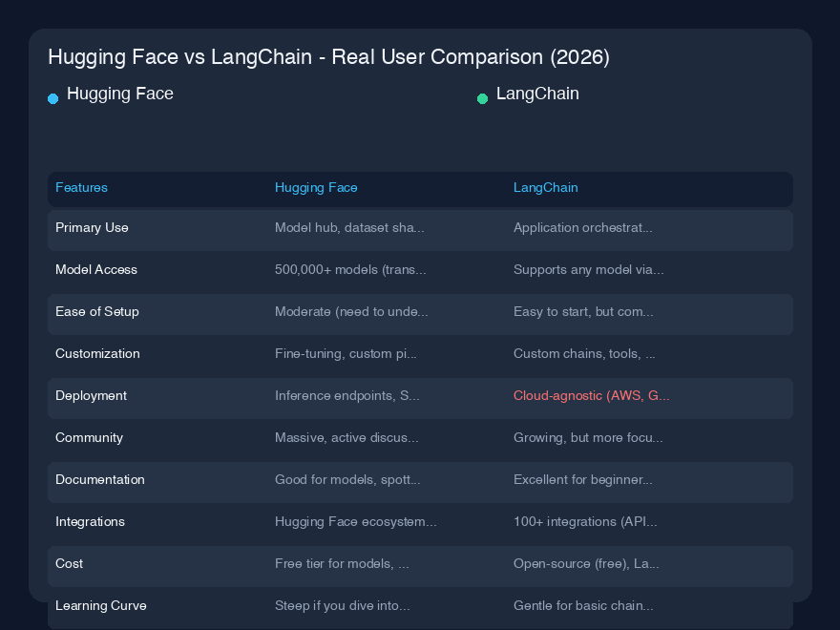The width and height of the screenshot is (840, 630).
Task: Select the Primary Use row label
Action: tap(92, 228)
